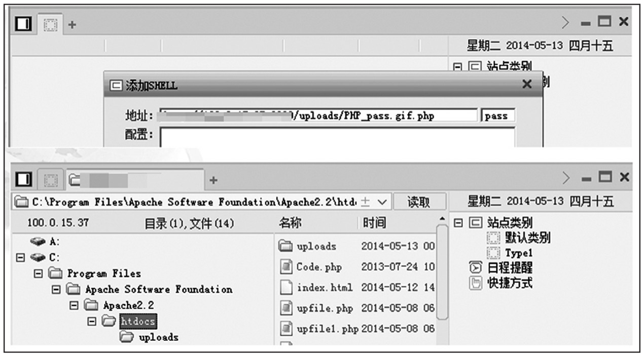This screenshot has height=356, width=644.
Task: Maximize the file manager window
Action: (604, 178)
